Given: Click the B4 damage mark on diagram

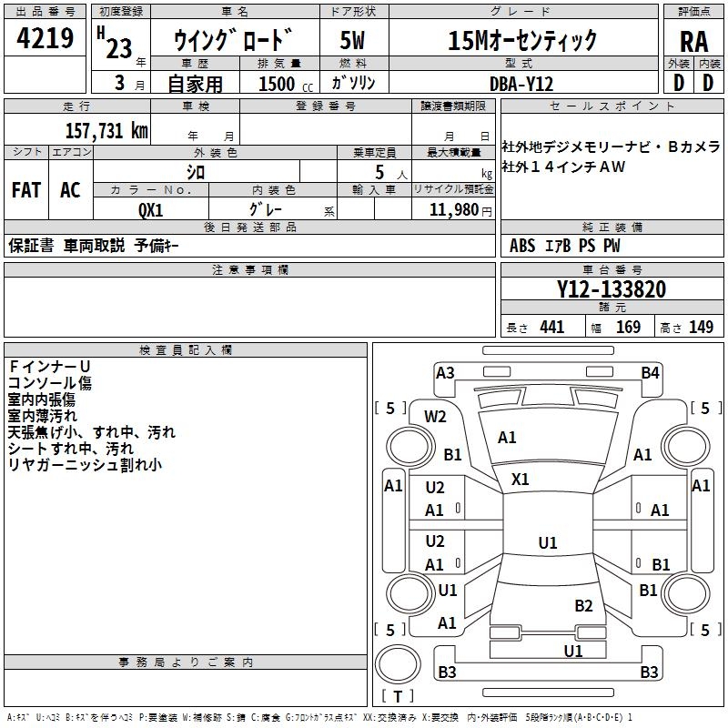Looking at the screenshot, I should tap(650, 372).
